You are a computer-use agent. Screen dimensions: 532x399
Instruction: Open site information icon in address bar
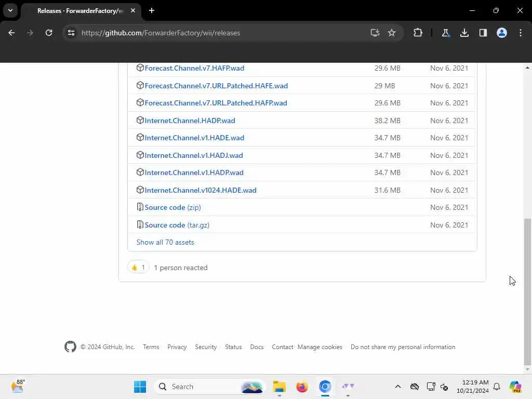click(71, 33)
